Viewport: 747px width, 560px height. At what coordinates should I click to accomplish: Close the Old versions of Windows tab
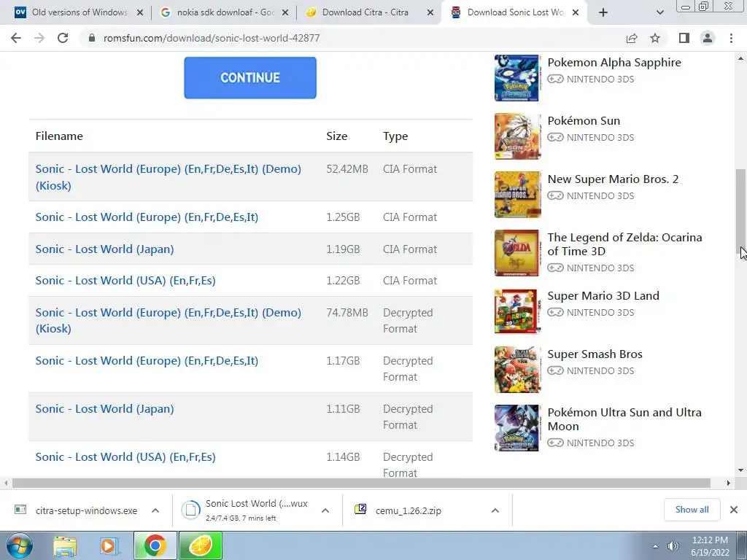[x=140, y=13]
